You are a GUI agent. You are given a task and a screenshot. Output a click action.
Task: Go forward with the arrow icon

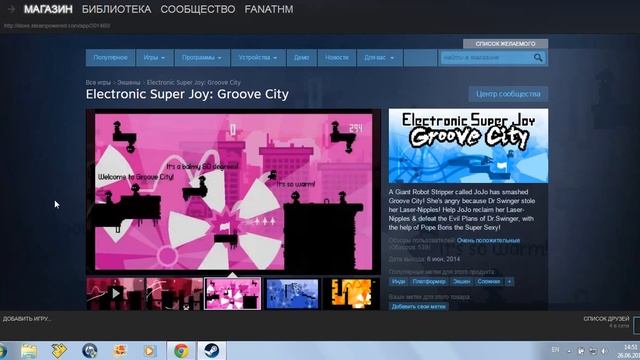[11, 9]
